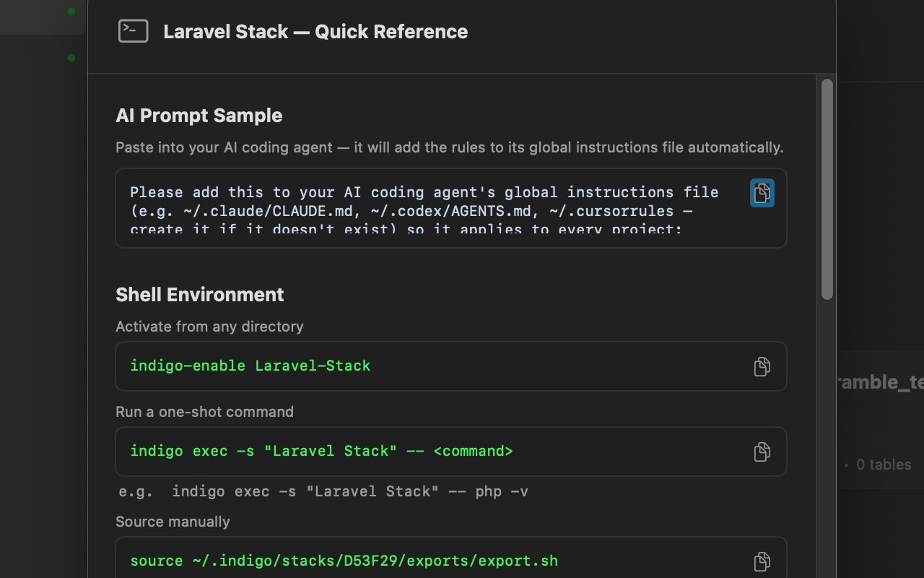This screenshot has width=924, height=578.
Task: Click the 'Source manually' label
Action: tap(173, 522)
